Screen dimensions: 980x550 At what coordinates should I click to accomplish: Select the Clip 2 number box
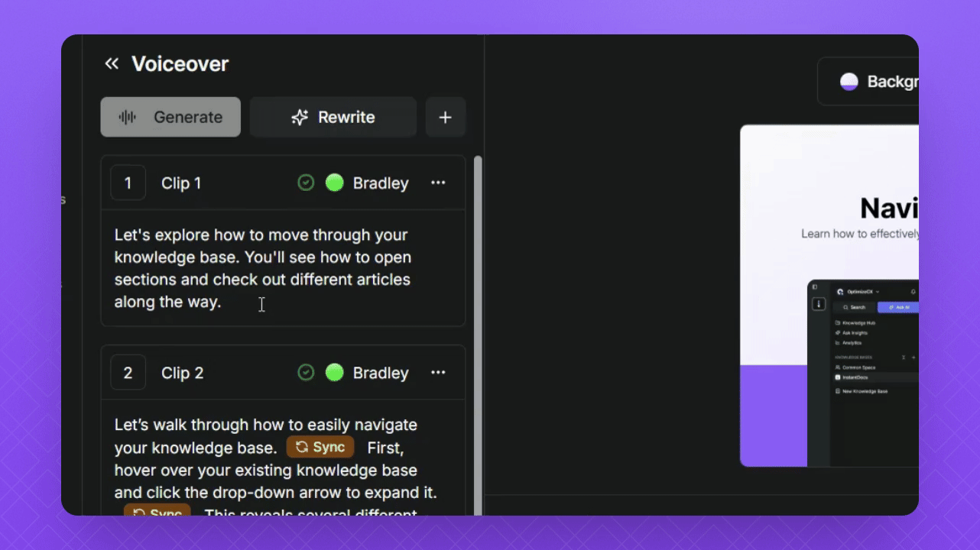(x=128, y=373)
